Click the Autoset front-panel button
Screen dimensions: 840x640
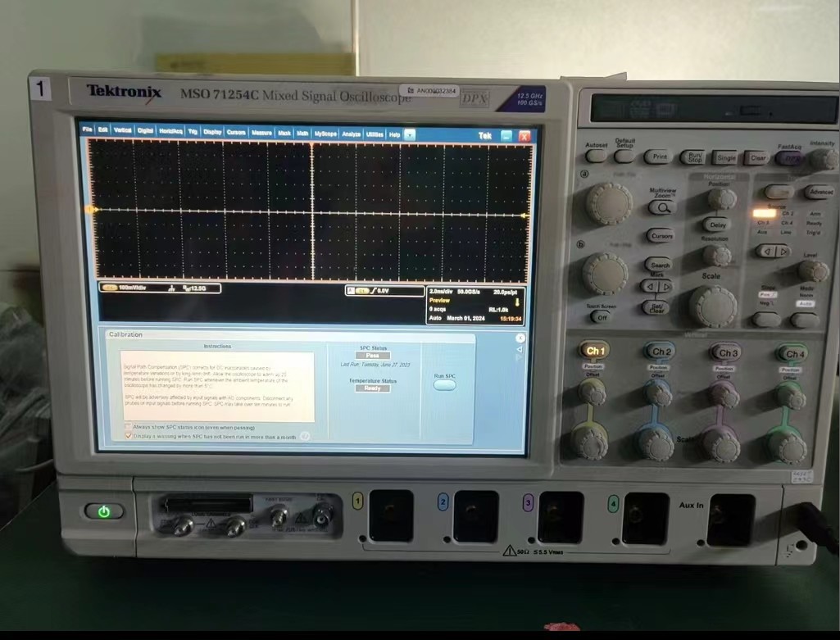click(596, 156)
